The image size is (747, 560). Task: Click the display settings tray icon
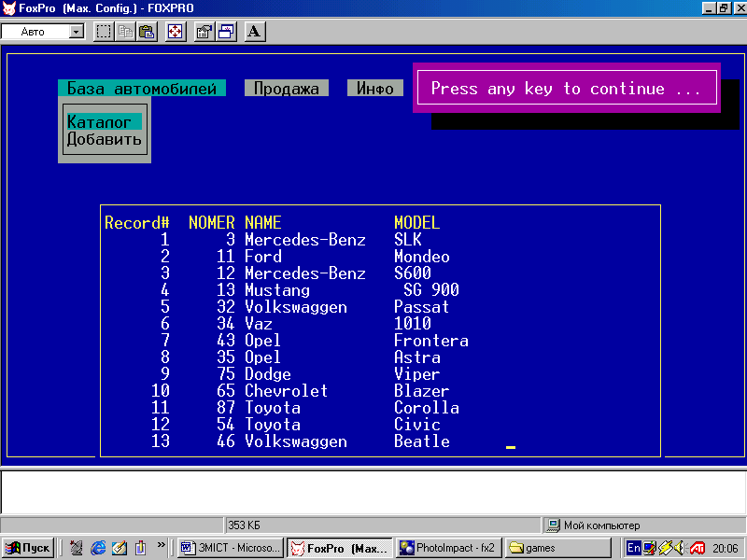pos(649,548)
